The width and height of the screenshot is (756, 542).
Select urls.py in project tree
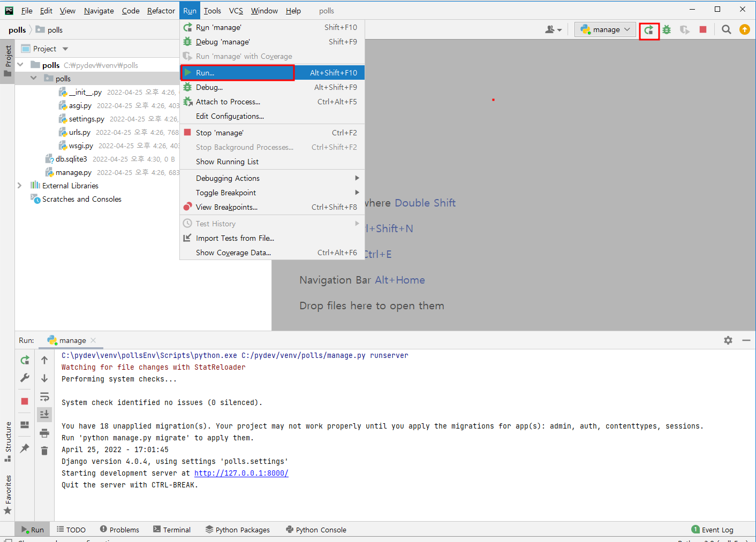pyautogui.click(x=79, y=132)
